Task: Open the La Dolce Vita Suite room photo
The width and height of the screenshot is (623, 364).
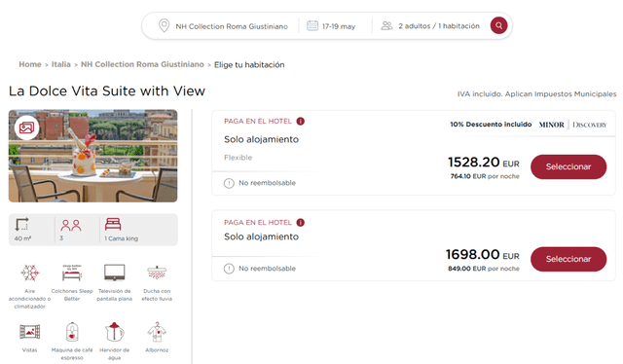Action: point(93,156)
